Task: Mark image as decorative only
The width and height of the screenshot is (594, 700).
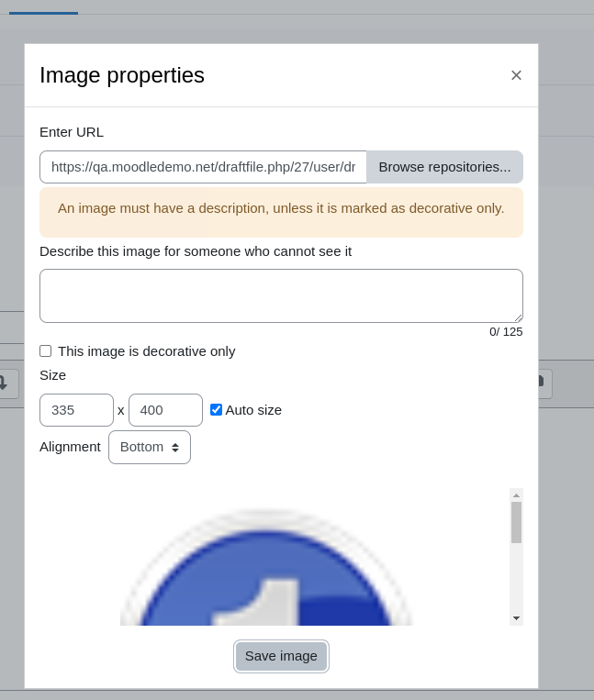Action: tap(46, 351)
